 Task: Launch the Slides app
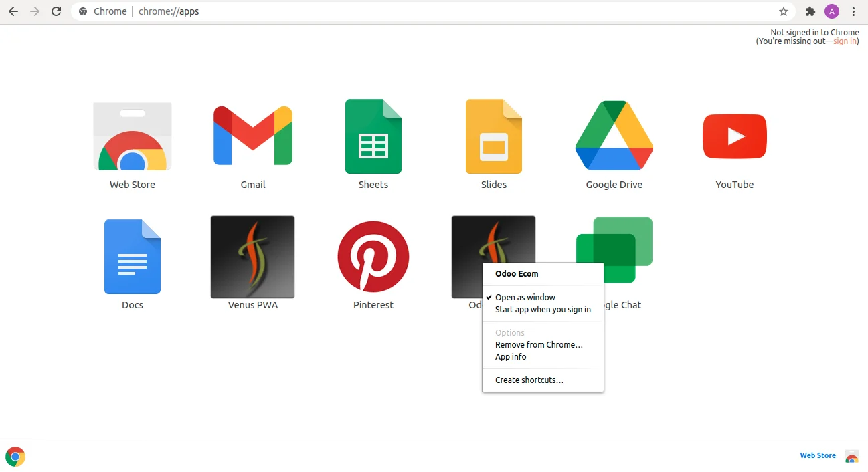pos(494,136)
